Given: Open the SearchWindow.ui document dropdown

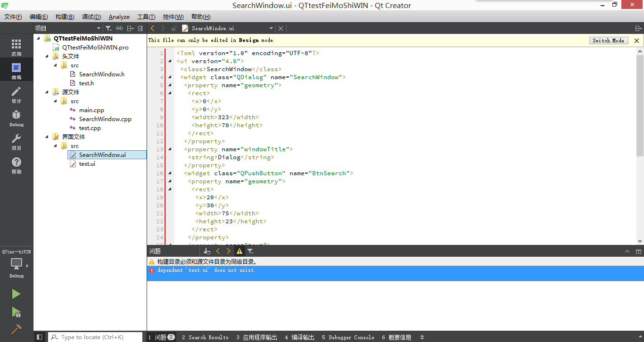Looking at the screenshot, I should (x=271, y=28).
